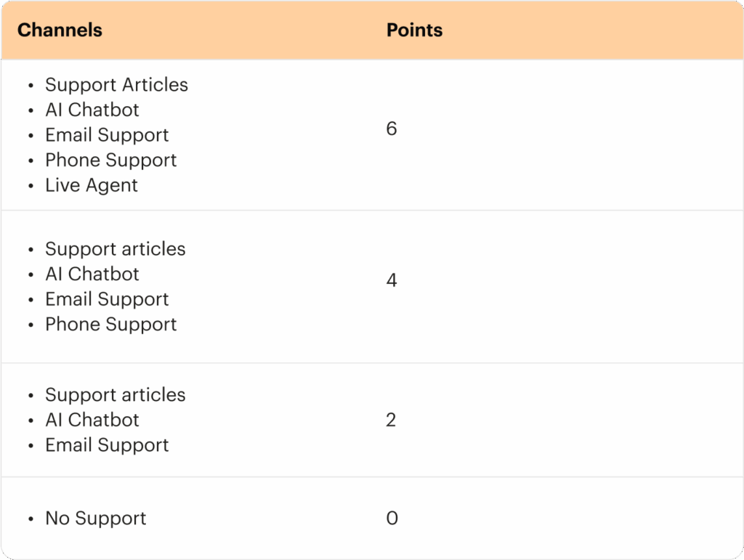
Task: Click the points value 6
Action: pos(392,129)
